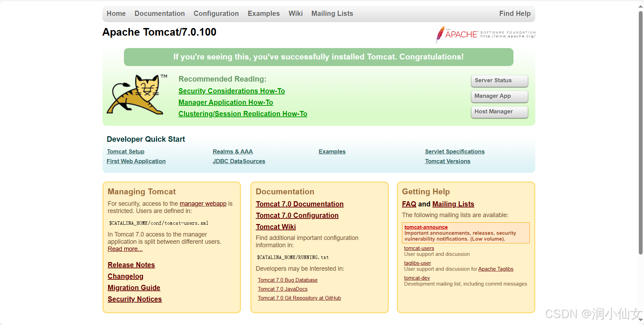Click the Developer Quick Start heading
Viewport: 644px width, 325px height.
[x=146, y=139]
